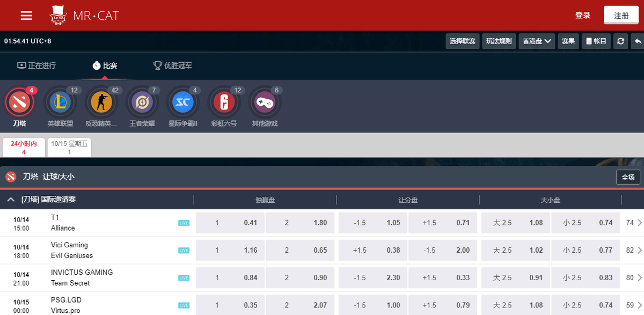The width and height of the screenshot is (644, 315).
Task: Expand more markets for T1 match (74)
Action: 634,223
